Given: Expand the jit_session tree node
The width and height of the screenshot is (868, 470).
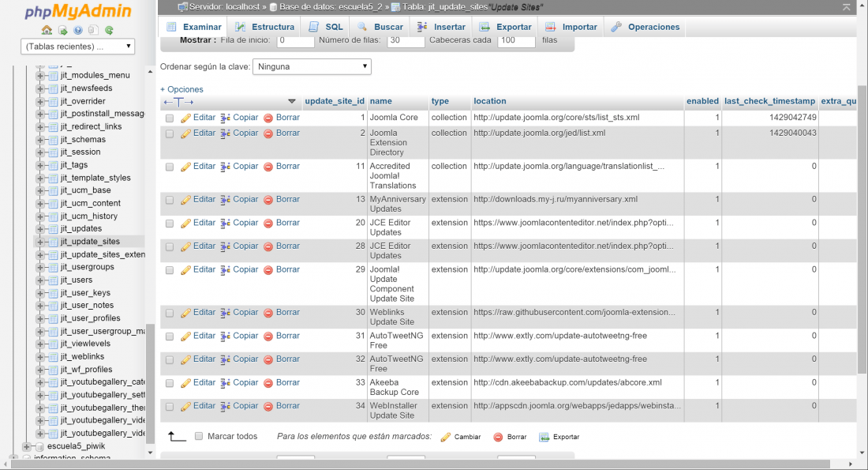Looking at the screenshot, I should [x=40, y=152].
